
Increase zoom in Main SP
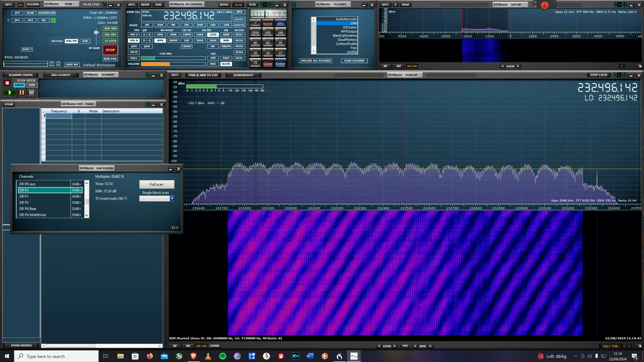tap(394, 346)
